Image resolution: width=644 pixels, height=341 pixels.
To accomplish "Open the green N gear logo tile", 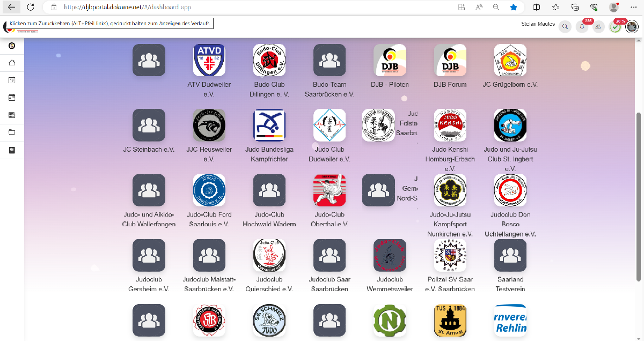I will (x=390, y=320).
